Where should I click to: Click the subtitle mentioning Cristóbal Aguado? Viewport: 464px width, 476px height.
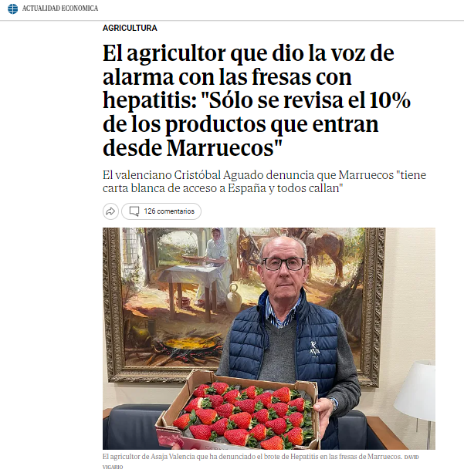tap(264, 181)
